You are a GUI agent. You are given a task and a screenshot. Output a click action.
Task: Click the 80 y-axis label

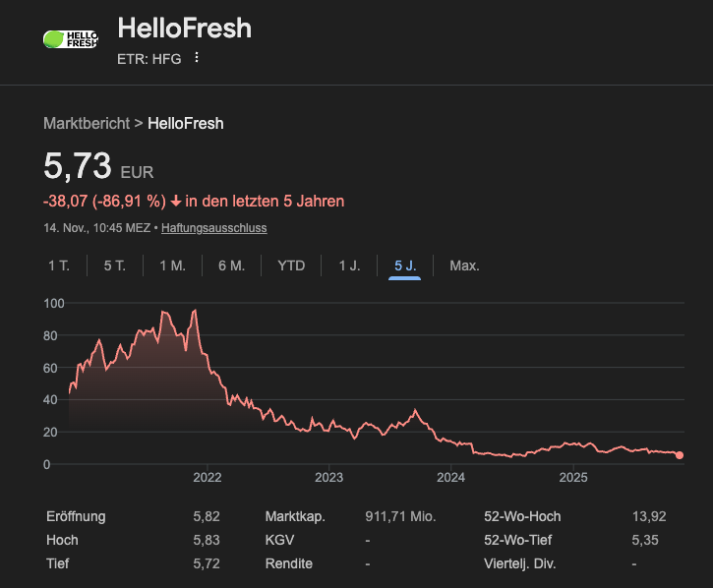point(50,335)
